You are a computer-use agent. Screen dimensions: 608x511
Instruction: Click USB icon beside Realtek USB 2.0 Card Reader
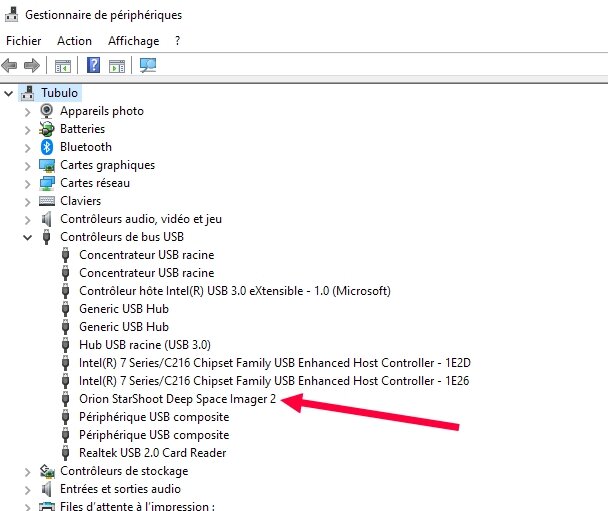pyautogui.click(x=66, y=453)
